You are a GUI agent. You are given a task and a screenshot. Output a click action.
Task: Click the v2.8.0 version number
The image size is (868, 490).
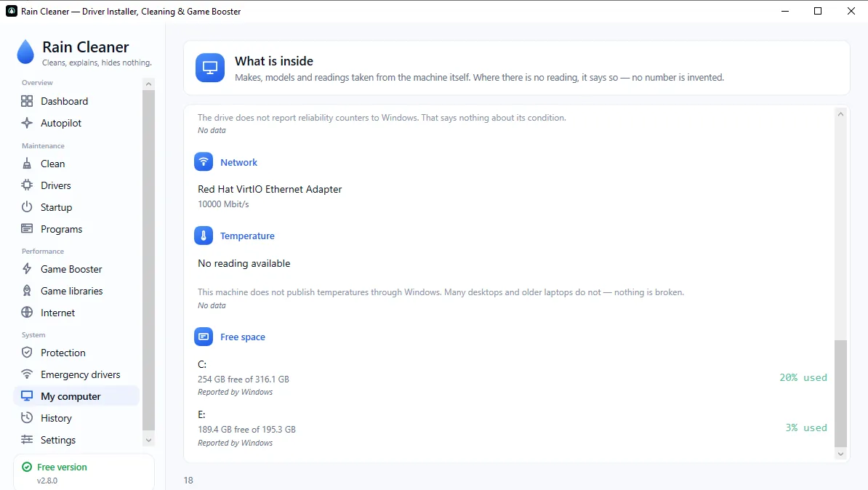47,481
